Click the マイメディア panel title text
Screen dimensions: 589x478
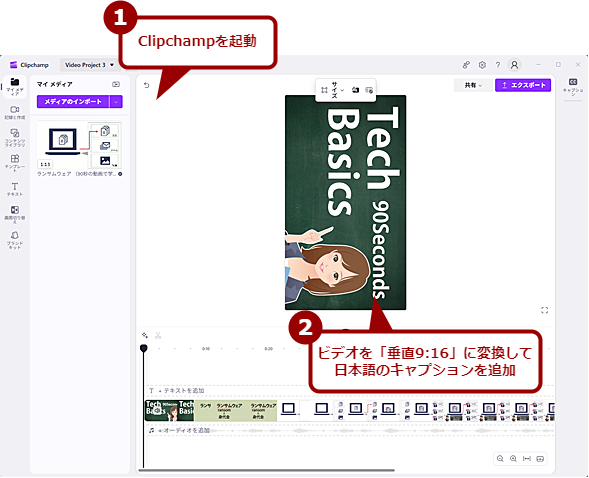point(54,84)
